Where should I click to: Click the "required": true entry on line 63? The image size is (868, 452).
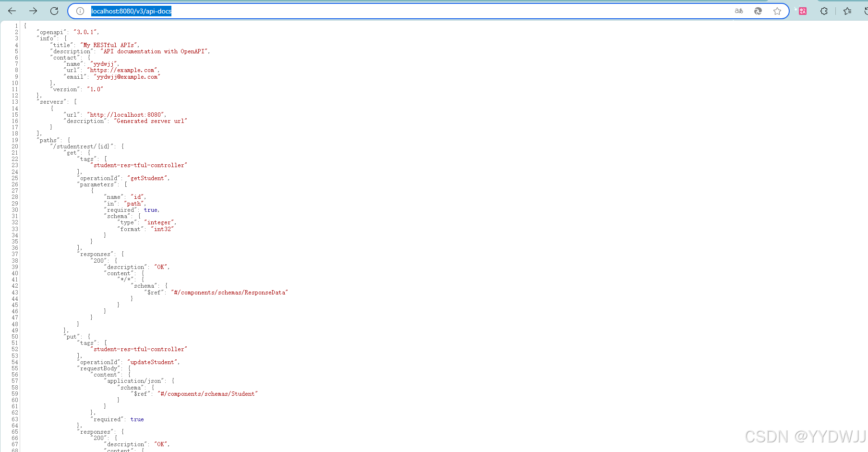coord(117,419)
